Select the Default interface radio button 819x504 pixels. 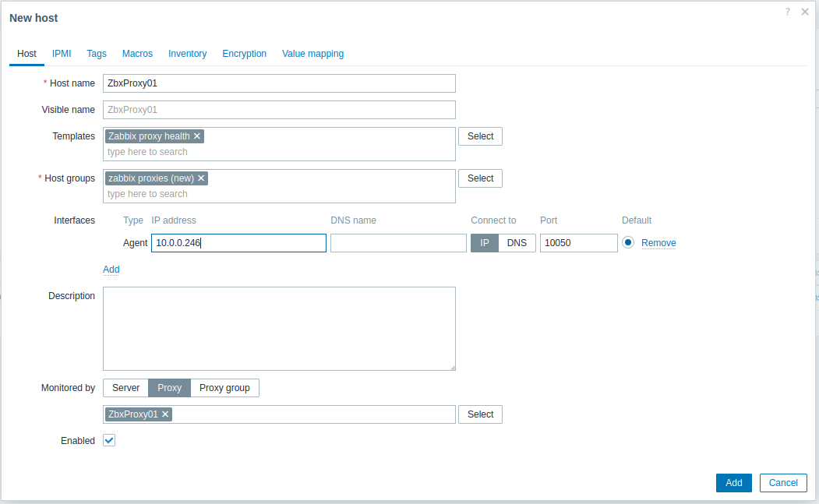coord(628,242)
